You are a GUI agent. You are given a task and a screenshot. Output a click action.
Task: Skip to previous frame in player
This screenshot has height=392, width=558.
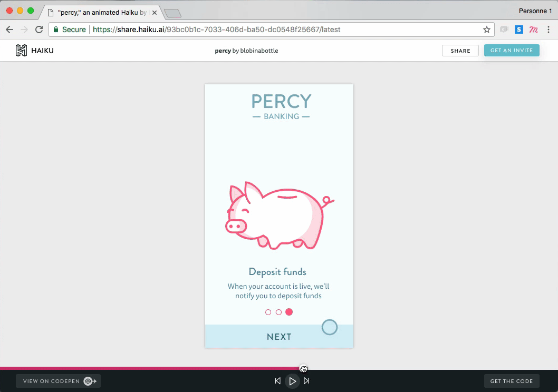(x=277, y=381)
